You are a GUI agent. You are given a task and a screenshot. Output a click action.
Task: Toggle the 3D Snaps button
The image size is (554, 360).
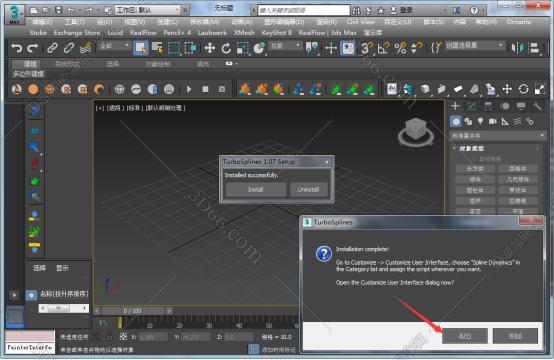point(367,48)
